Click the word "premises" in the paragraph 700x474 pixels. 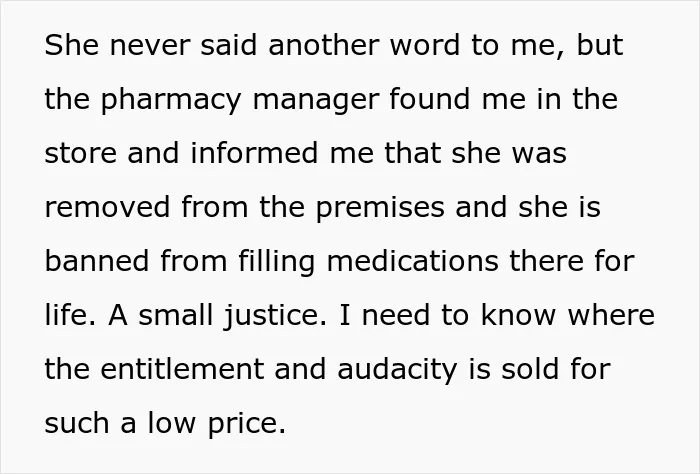pos(380,209)
